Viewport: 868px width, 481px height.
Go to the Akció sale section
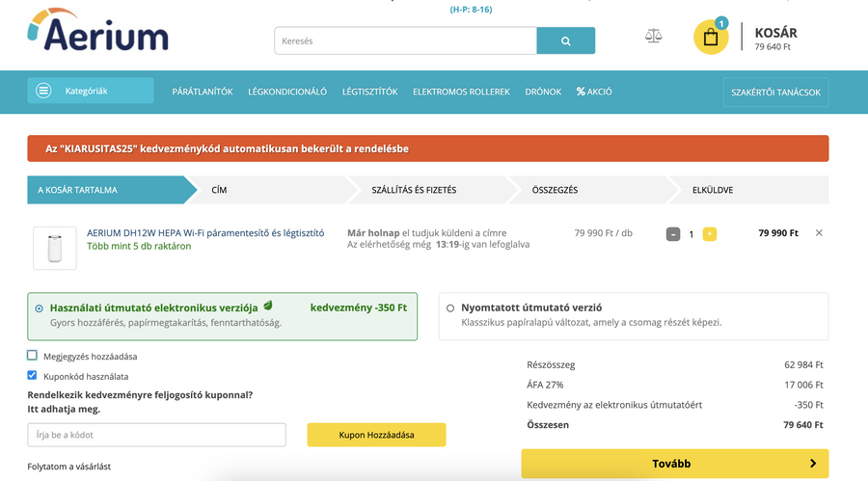tap(594, 92)
